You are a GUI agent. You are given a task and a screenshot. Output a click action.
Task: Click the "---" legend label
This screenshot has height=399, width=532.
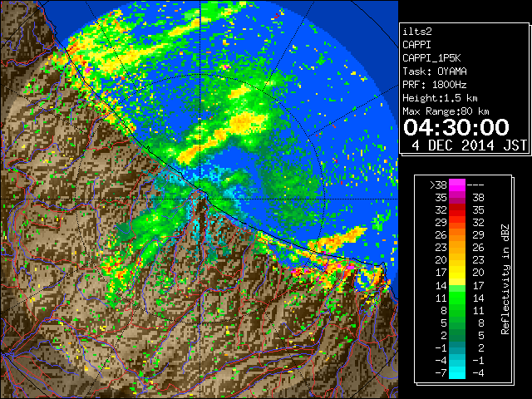click(475, 185)
